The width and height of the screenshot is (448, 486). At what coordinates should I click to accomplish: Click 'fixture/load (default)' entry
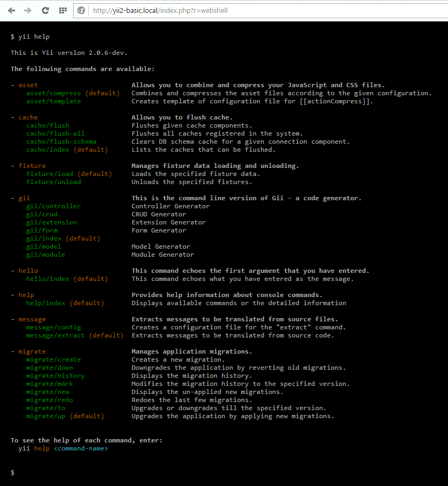click(x=69, y=173)
